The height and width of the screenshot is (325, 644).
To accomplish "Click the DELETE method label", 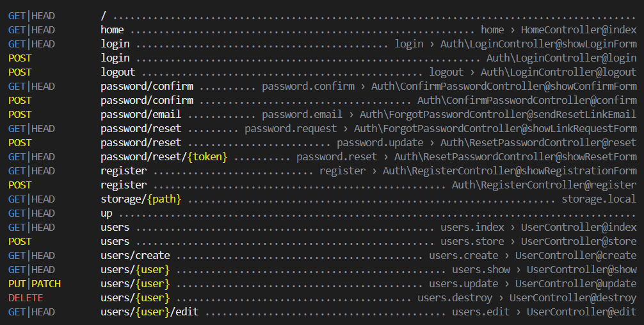I will point(22,298).
